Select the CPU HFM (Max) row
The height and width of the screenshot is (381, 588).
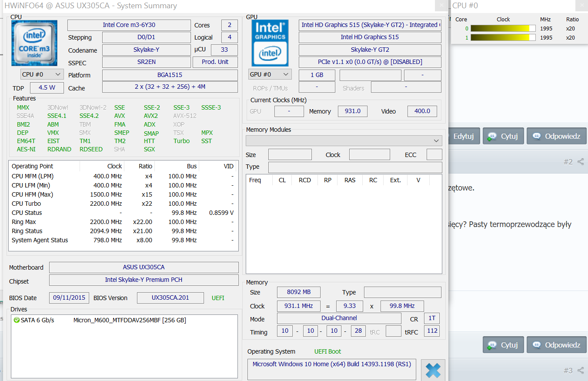123,194
